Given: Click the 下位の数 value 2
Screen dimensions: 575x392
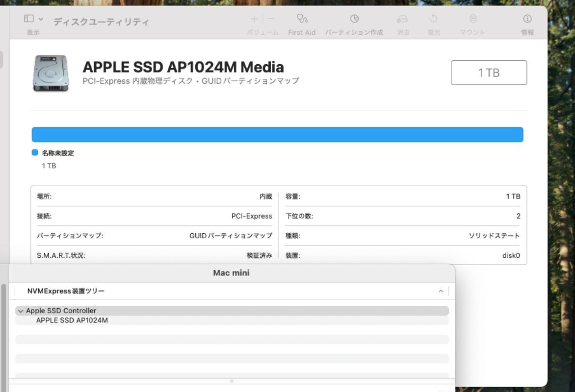Looking at the screenshot, I should 518,216.
